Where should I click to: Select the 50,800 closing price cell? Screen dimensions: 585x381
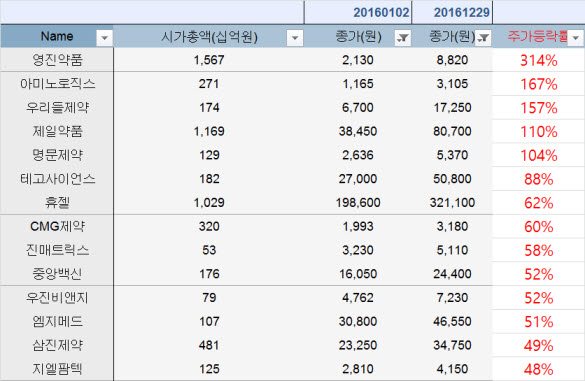(x=452, y=179)
